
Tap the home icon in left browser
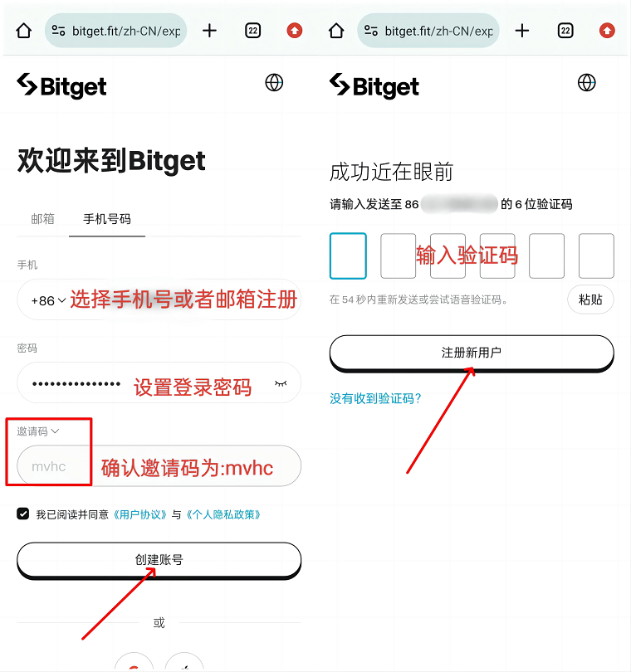coord(23,31)
